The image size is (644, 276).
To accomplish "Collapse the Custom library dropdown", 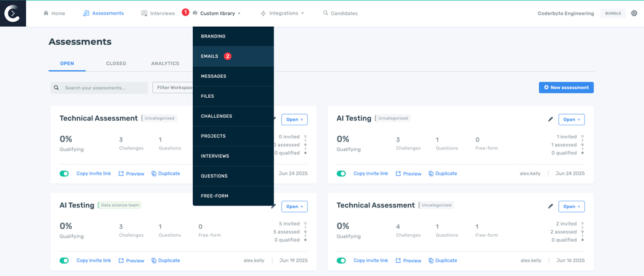I will click(x=220, y=13).
